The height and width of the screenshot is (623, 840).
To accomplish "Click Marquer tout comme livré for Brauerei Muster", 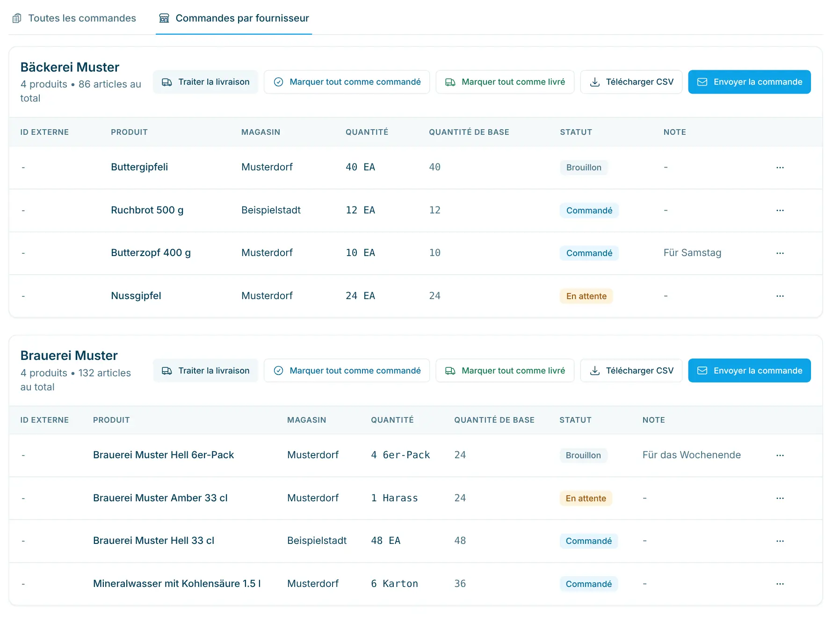I will tap(505, 371).
